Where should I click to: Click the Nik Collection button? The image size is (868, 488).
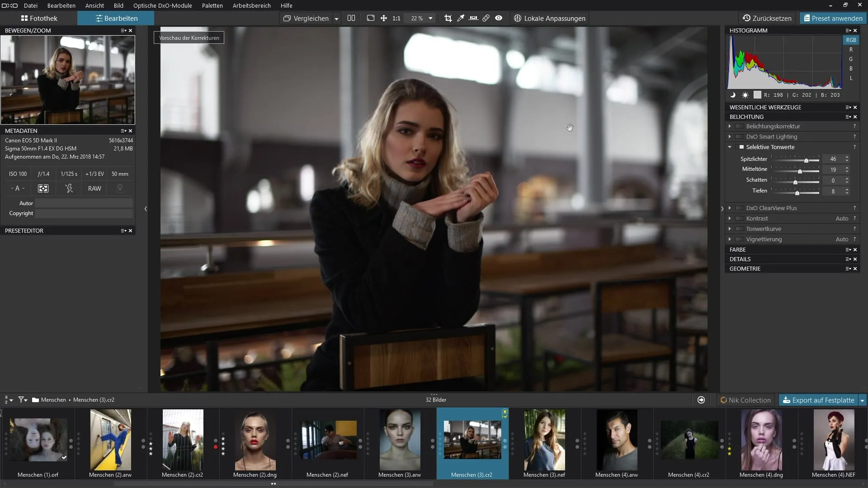[x=745, y=400]
